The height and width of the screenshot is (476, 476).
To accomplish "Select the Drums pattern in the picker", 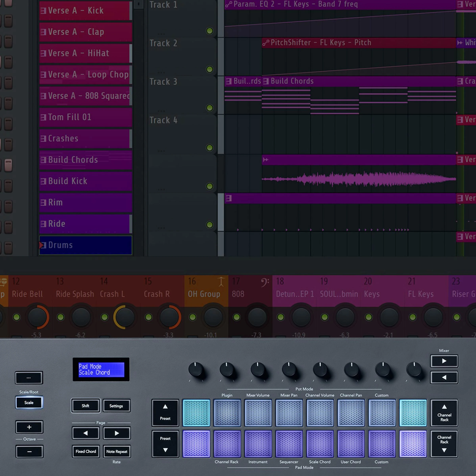I will pyautogui.click(x=85, y=245).
